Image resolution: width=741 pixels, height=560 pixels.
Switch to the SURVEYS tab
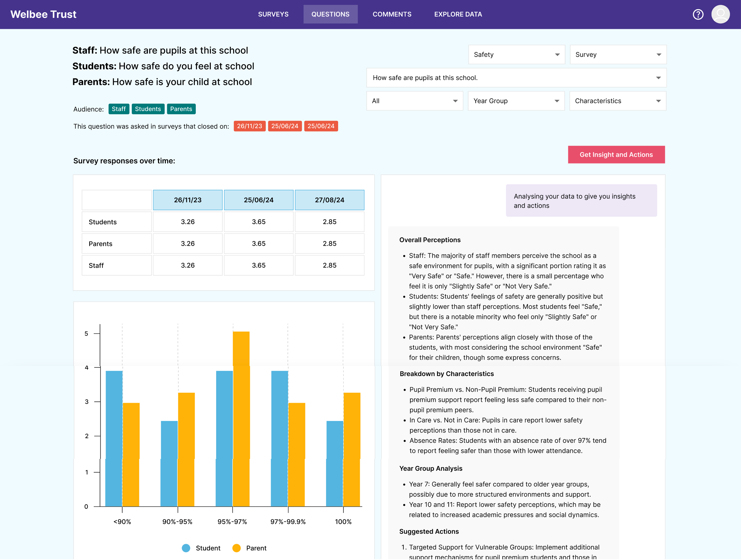pyautogui.click(x=273, y=14)
